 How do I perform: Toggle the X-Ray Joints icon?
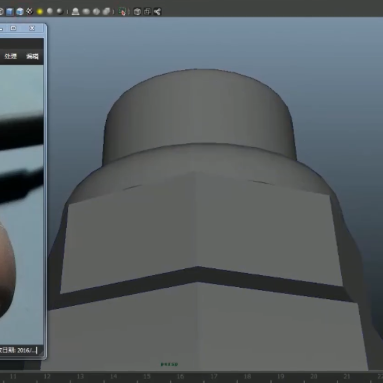click(x=157, y=12)
